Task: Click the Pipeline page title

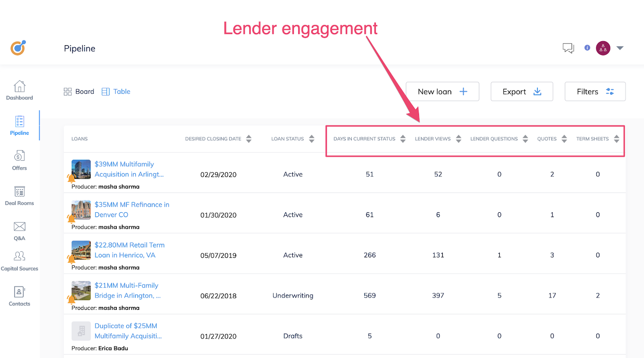Action: [x=80, y=49]
